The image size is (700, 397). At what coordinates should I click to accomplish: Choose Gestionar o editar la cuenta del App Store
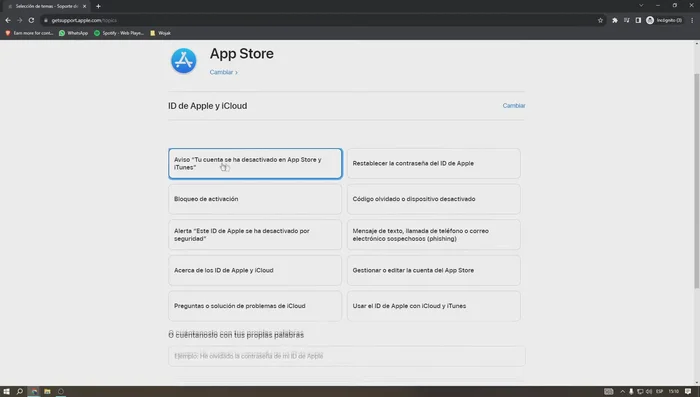coord(433,270)
